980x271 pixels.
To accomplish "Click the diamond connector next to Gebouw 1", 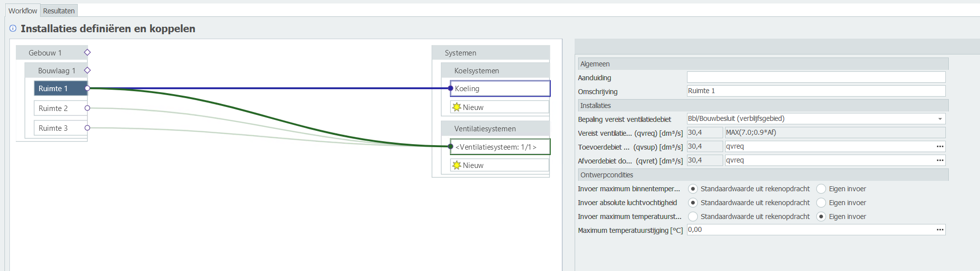I will 87,52.
